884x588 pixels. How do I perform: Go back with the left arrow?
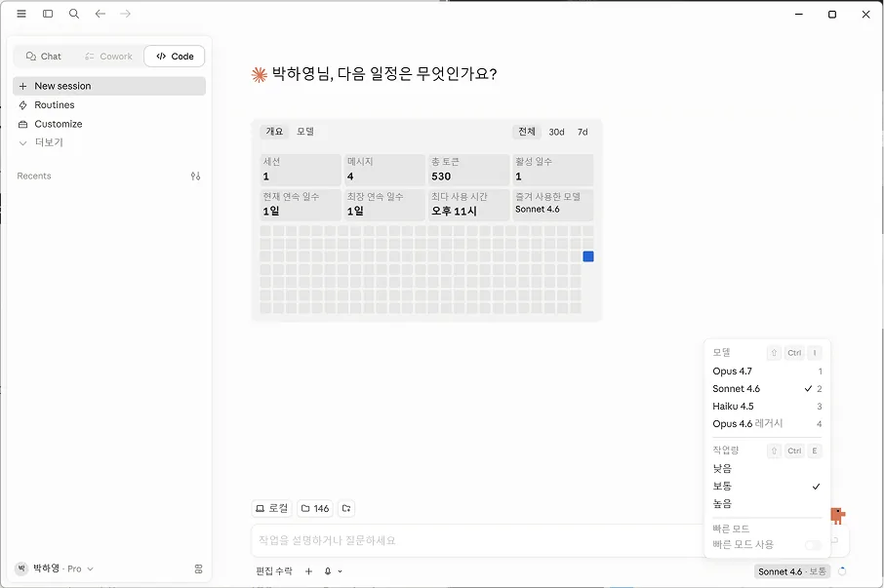(100, 14)
